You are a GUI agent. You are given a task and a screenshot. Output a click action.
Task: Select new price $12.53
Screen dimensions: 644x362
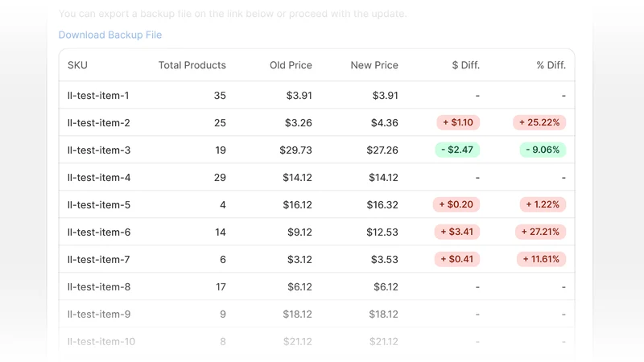pyautogui.click(x=382, y=232)
